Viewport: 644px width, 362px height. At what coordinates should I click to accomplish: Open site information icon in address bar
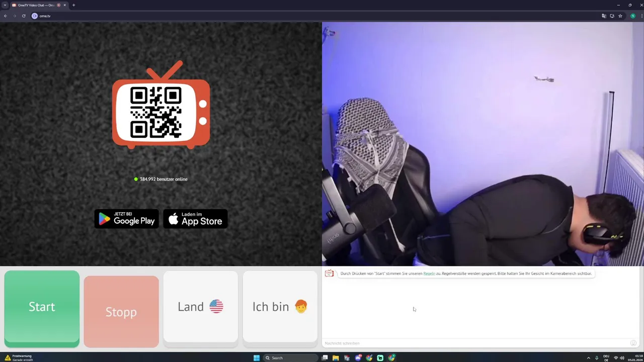35,16
